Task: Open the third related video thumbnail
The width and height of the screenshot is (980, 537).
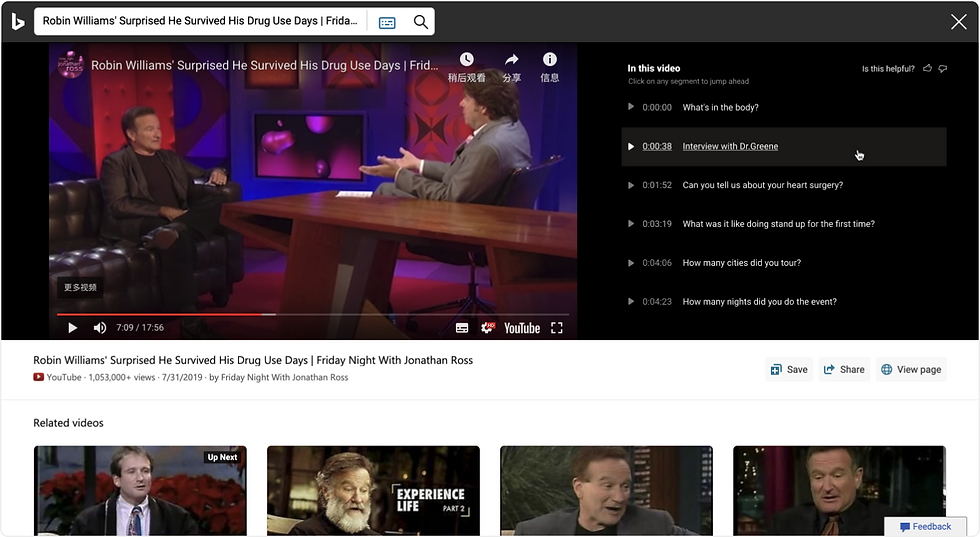Action: 606,491
